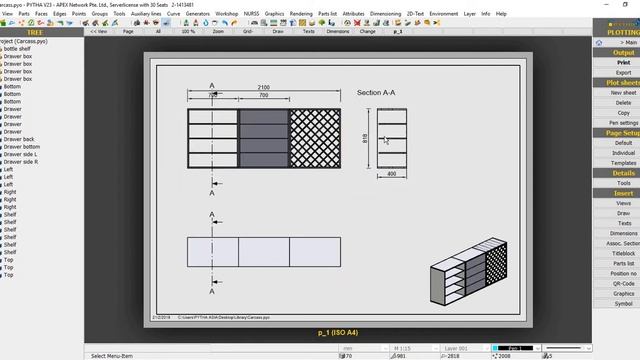Click the green recycle-style toolbar icon
Screen dimensions: 640x360
31,23
